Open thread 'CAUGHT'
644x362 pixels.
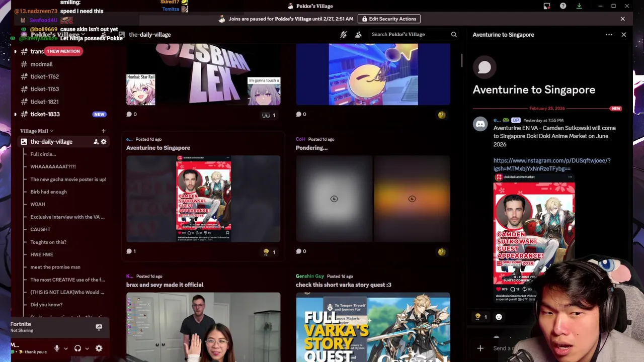40,230
